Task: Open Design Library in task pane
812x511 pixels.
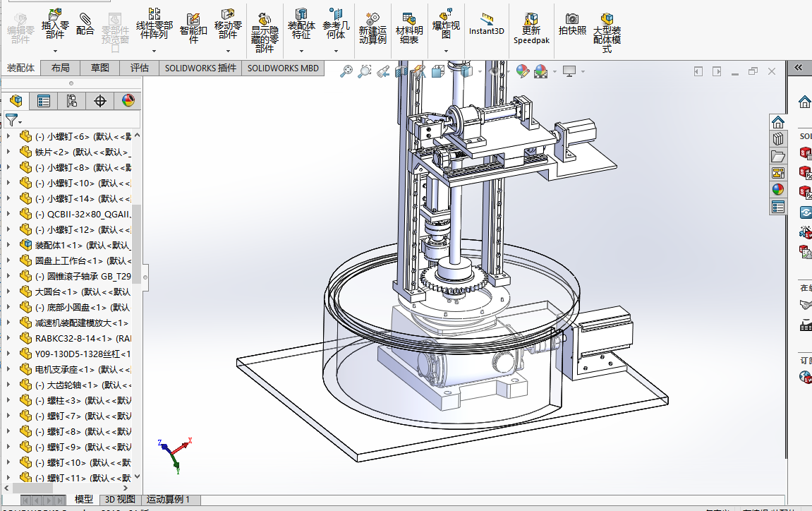Action: tap(778, 139)
